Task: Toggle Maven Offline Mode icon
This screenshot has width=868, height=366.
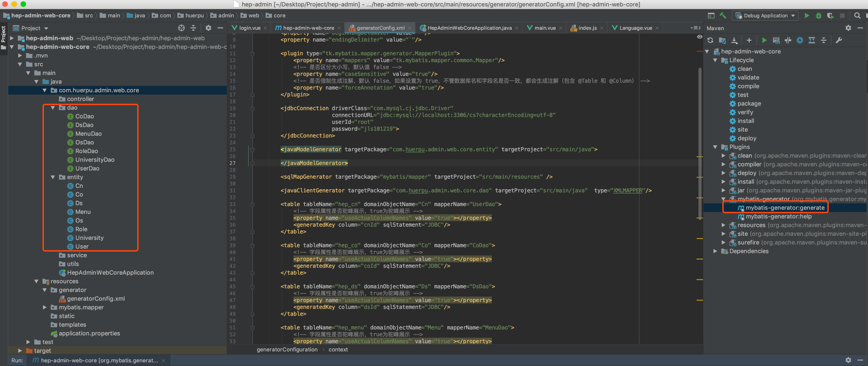Action: point(788,40)
